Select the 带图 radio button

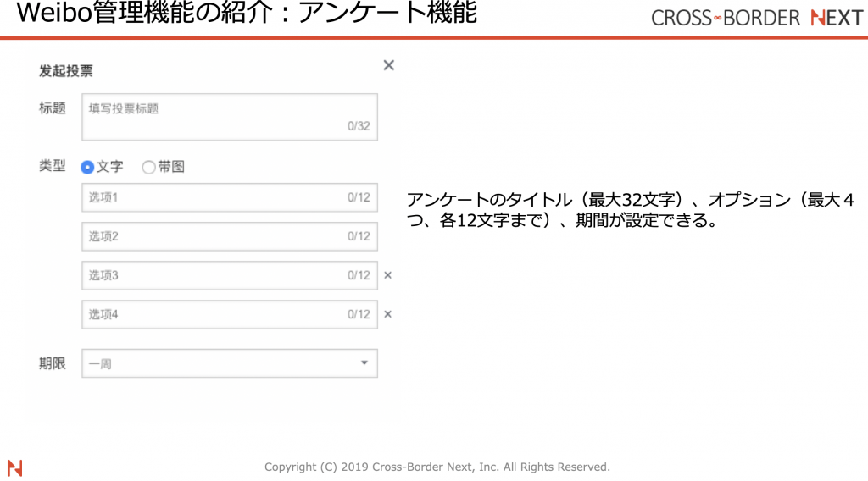point(148,168)
